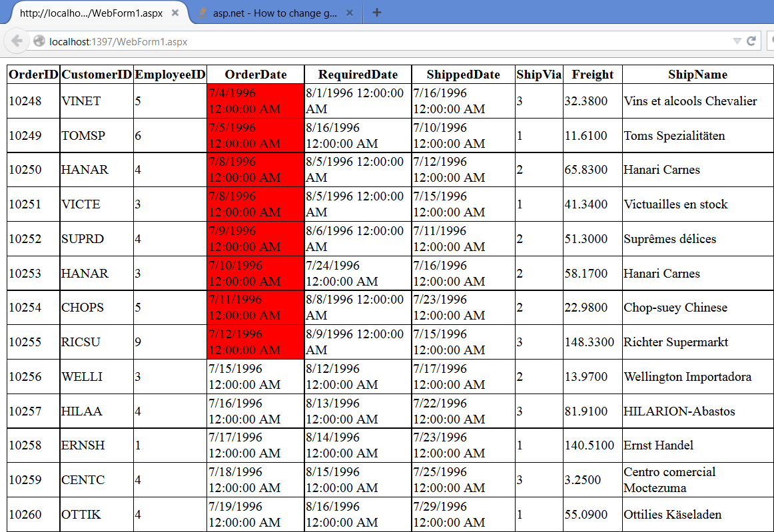
Task: Click the VICTE customer cell
Action: pyautogui.click(x=97, y=204)
